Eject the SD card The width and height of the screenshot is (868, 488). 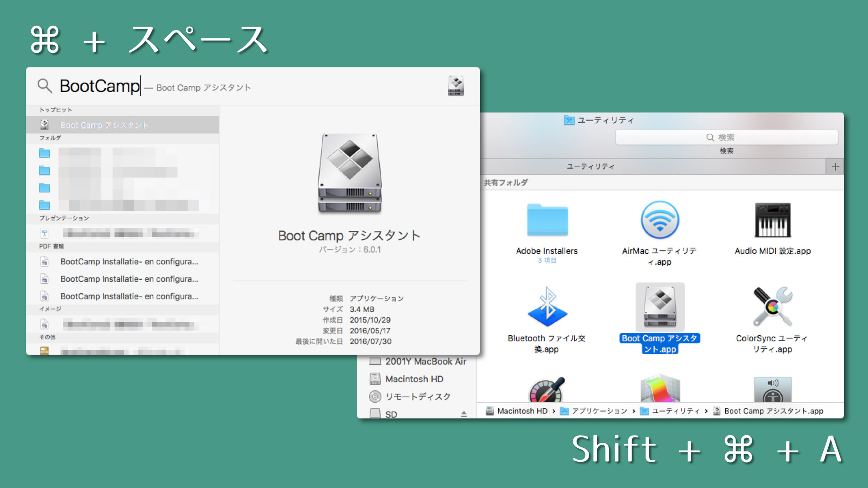pyautogui.click(x=464, y=414)
